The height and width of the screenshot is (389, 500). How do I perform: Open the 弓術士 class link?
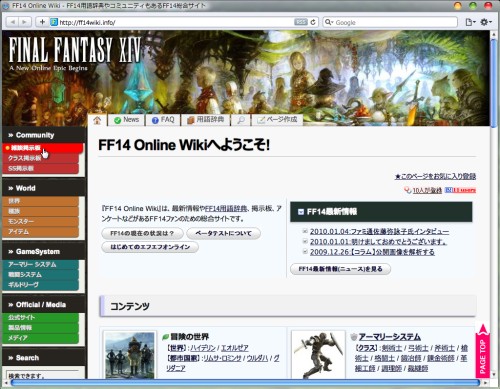418,348
